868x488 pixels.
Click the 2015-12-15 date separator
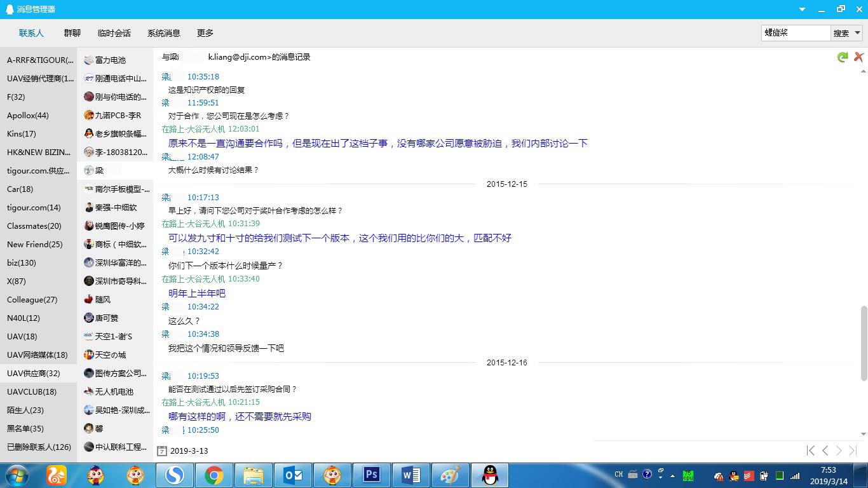[506, 184]
